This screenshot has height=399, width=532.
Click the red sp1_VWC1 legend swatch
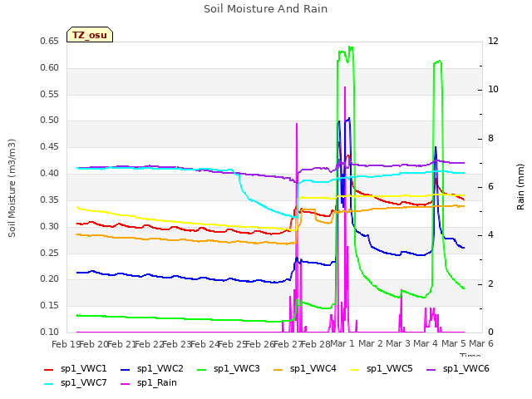tap(49, 369)
